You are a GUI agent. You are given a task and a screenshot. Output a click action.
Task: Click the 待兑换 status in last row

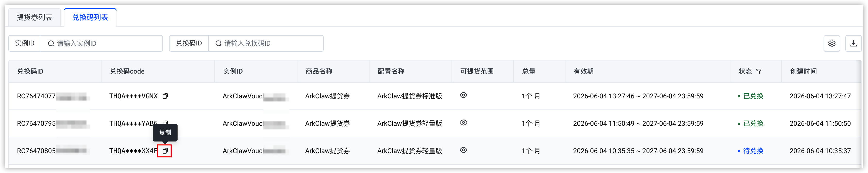[753, 151]
